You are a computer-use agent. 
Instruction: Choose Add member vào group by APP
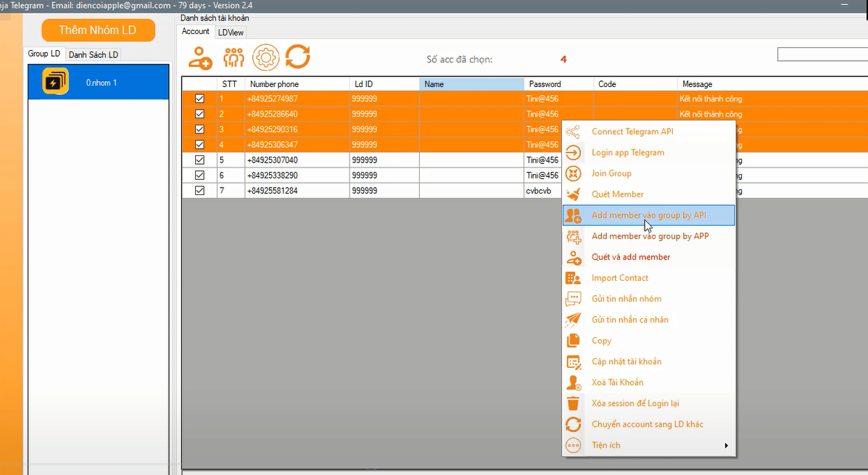pyautogui.click(x=649, y=236)
